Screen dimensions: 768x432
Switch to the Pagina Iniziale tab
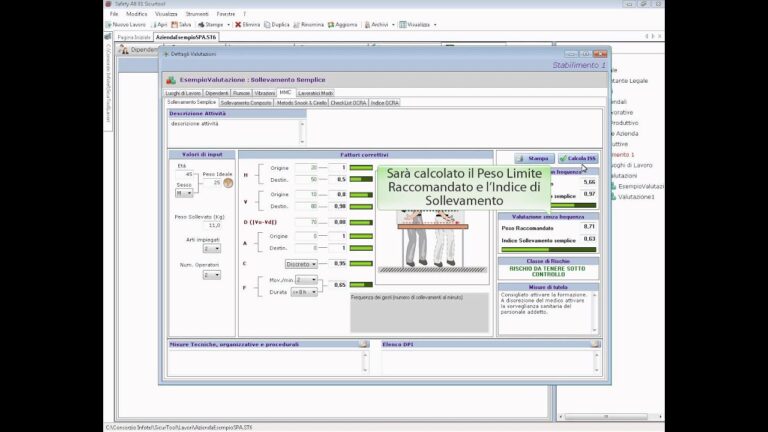[x=134, y=37]
